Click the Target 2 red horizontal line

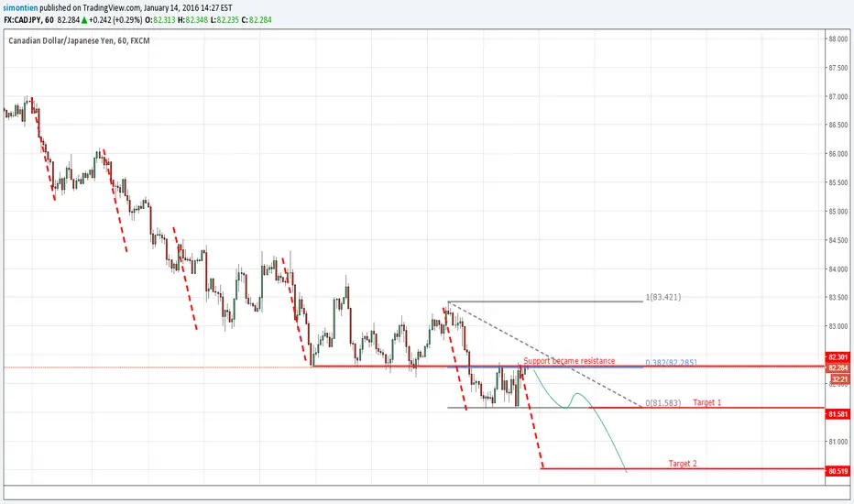[x=683, y=468]
